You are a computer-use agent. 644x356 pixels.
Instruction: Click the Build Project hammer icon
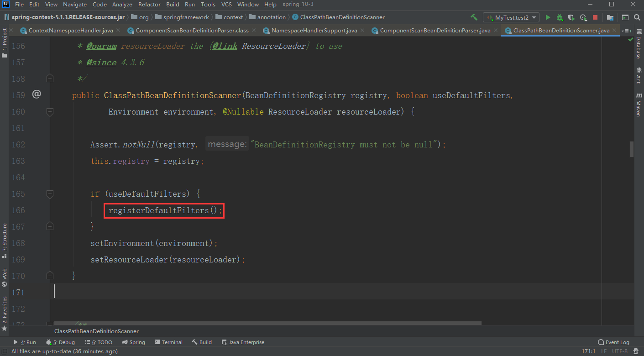click(474, 17)
